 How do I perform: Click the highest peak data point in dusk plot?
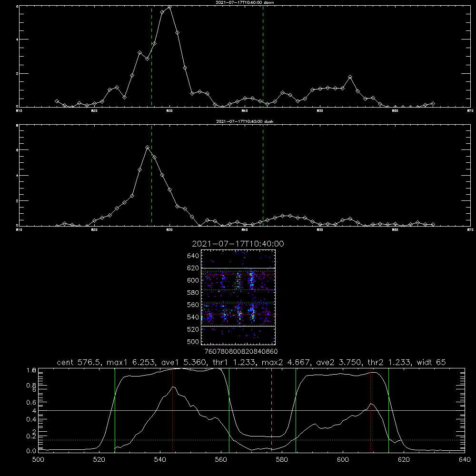[x=147, y=147]
